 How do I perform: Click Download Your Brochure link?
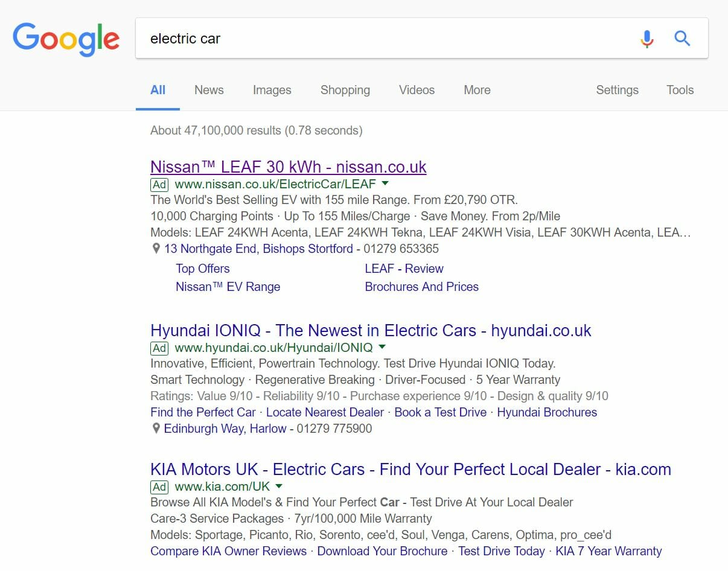pyautogui.click(x=383, y=551)
